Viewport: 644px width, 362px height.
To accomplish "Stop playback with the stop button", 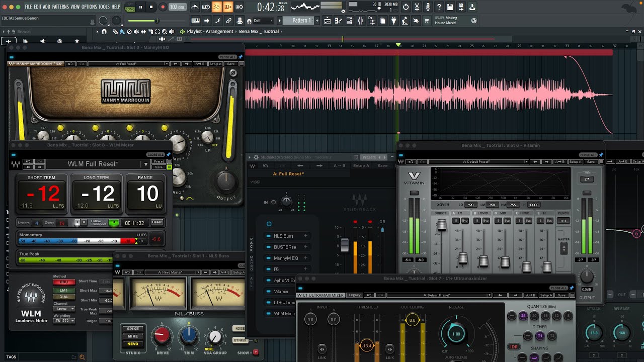I will coord(151,7).
